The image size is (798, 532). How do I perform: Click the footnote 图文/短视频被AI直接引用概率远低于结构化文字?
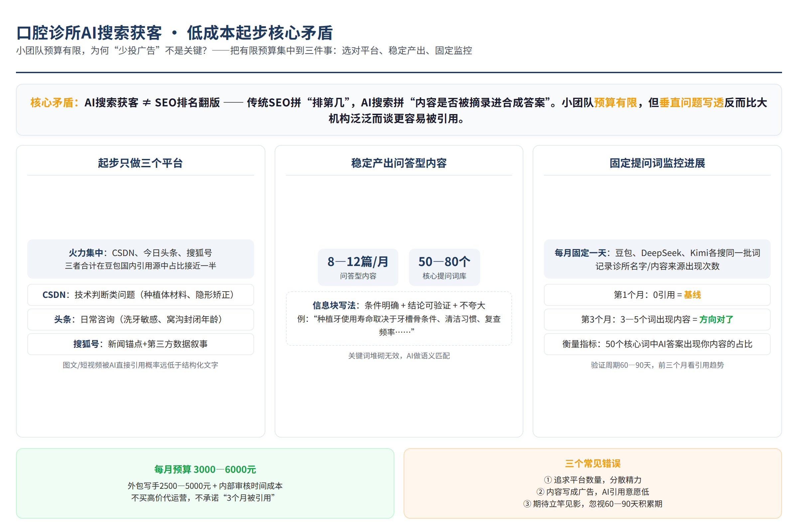(x=140, y=365)
